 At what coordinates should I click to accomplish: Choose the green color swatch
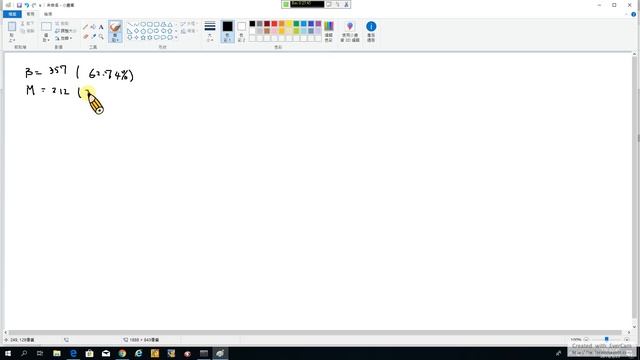click(296, 24)
